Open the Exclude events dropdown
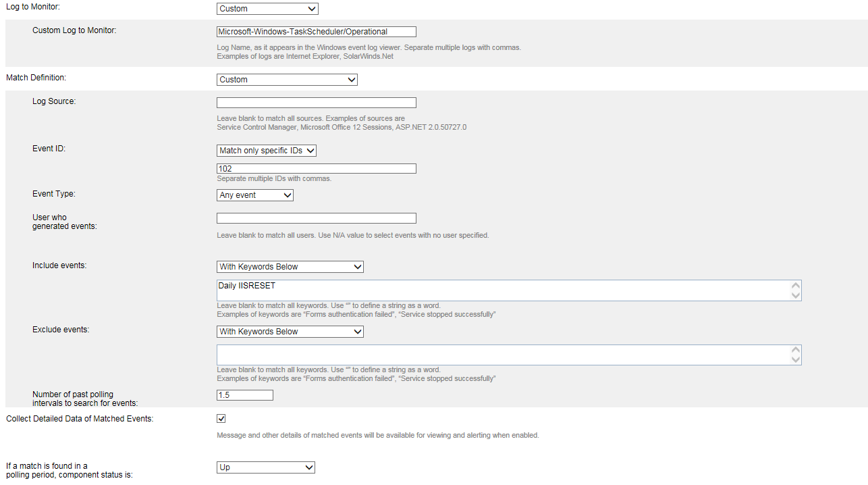The width and height of the screenshot is (868, 485). point(290,332)
